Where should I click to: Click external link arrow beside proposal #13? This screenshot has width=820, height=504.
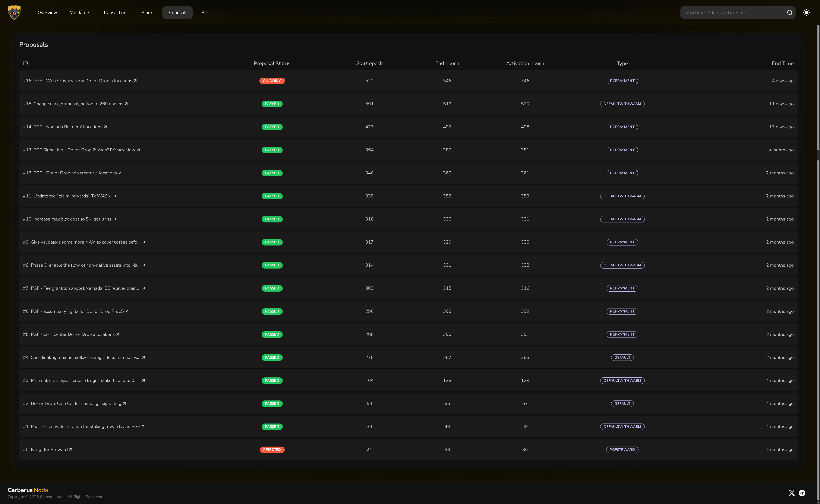click(138, 150)
